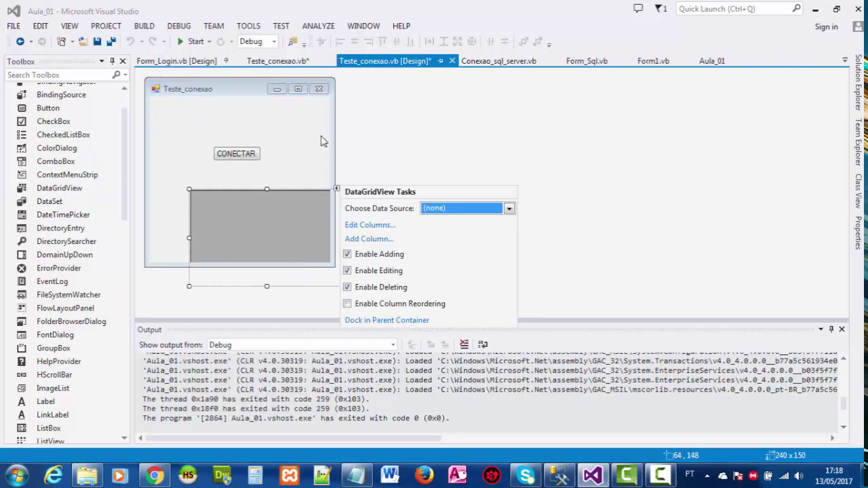The height and width of the screenshot is (488, 868).
Task: Click the CONECTAR button on form
Action: coord(236,154)
